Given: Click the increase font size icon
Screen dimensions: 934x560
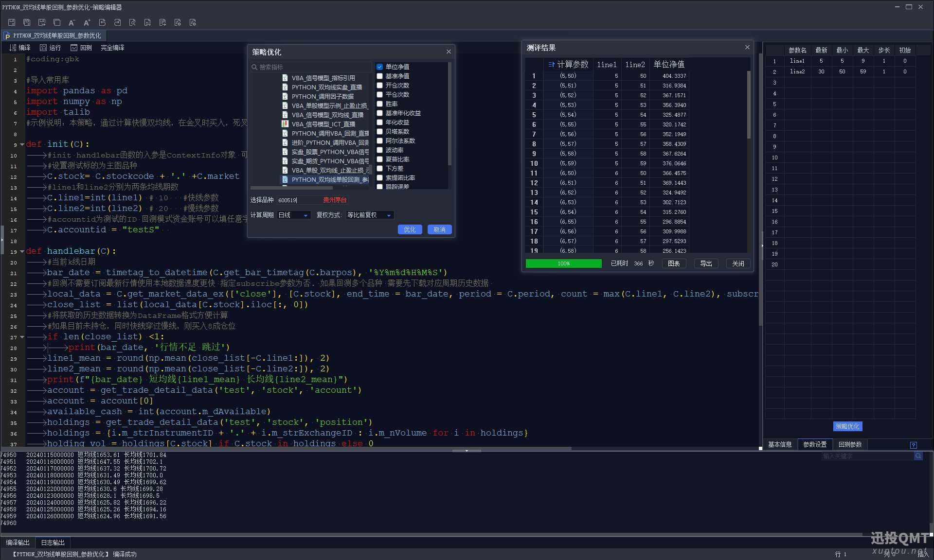Looking at the screenshot, I should point(87,22).
